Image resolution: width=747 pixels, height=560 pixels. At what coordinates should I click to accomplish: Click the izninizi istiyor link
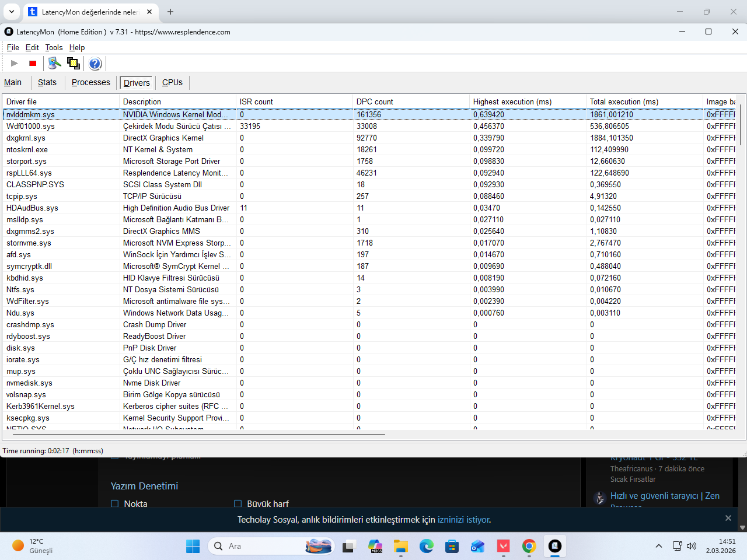tap(464, 520)
